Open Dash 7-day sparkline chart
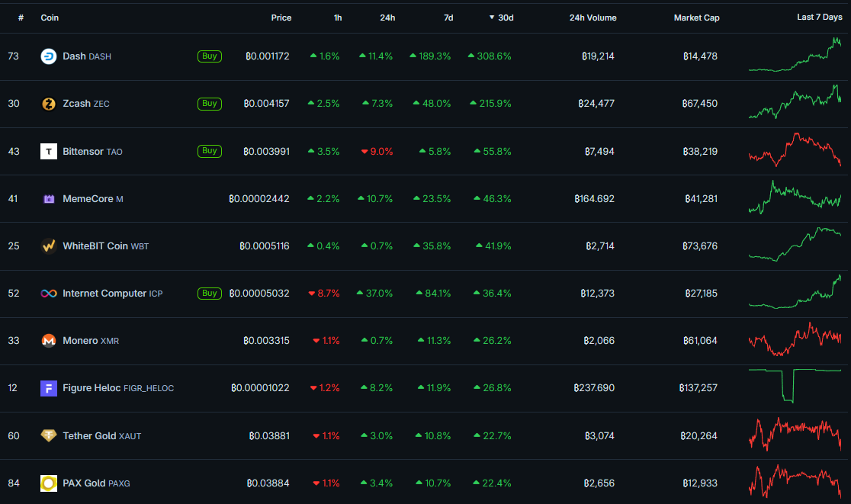The image size is (851, 504). (795, 54)
